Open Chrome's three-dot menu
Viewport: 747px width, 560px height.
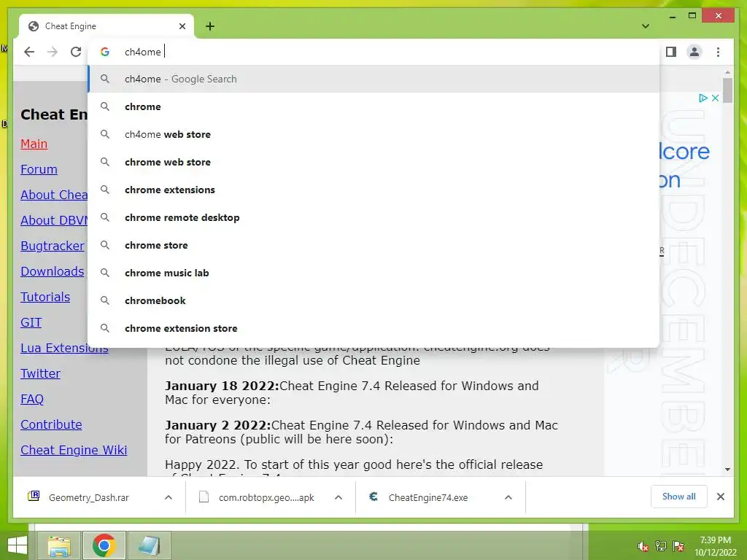718,52
